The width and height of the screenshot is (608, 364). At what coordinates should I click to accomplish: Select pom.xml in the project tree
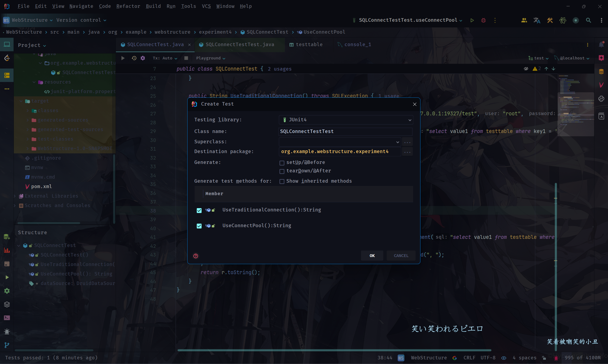tap(41, 186)
